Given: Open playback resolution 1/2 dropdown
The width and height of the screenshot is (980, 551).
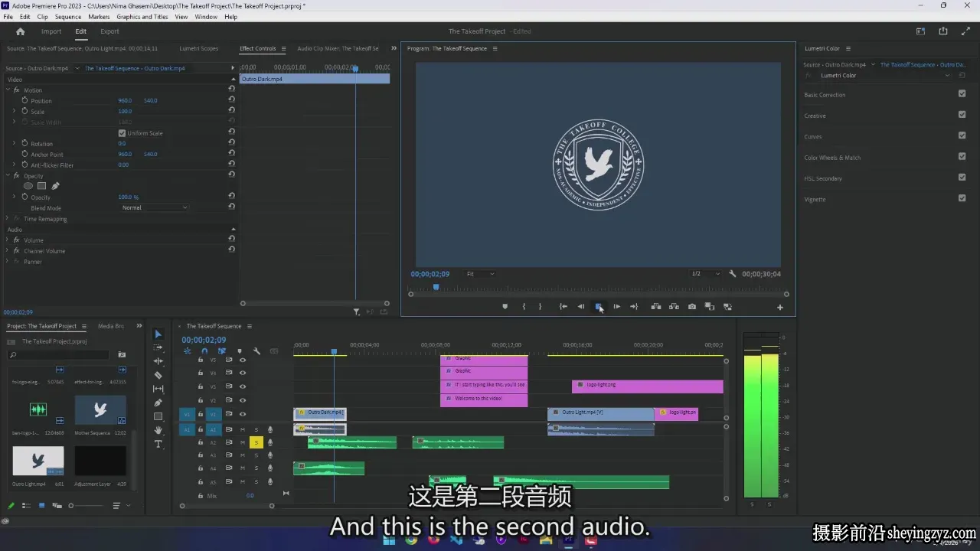Looking at the screenshot, I should click(706, 274).
